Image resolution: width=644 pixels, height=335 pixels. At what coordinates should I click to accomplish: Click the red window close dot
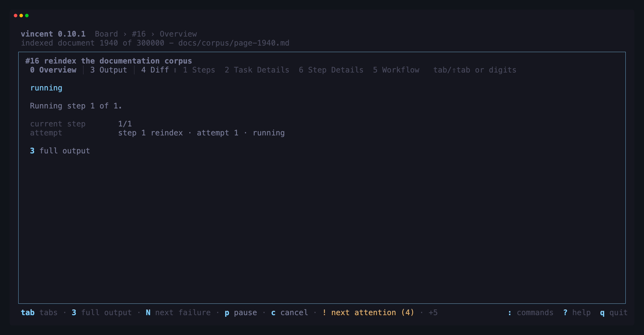coord(16,16)
